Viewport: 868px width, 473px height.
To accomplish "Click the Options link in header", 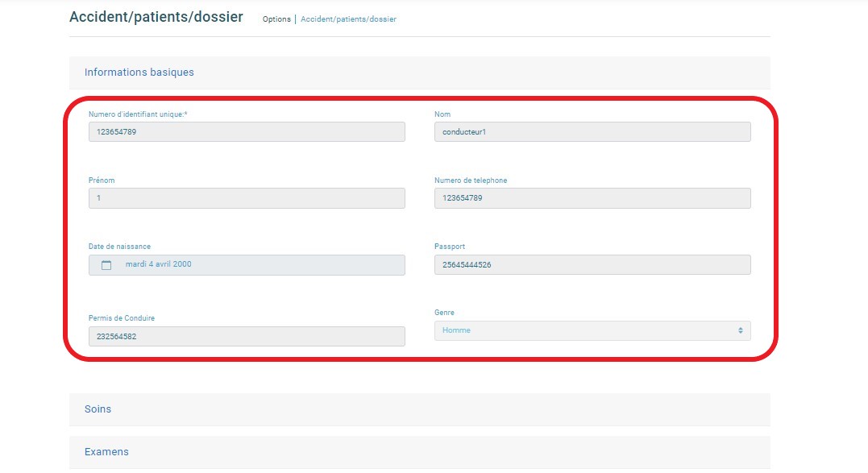I will pos(276,19).
